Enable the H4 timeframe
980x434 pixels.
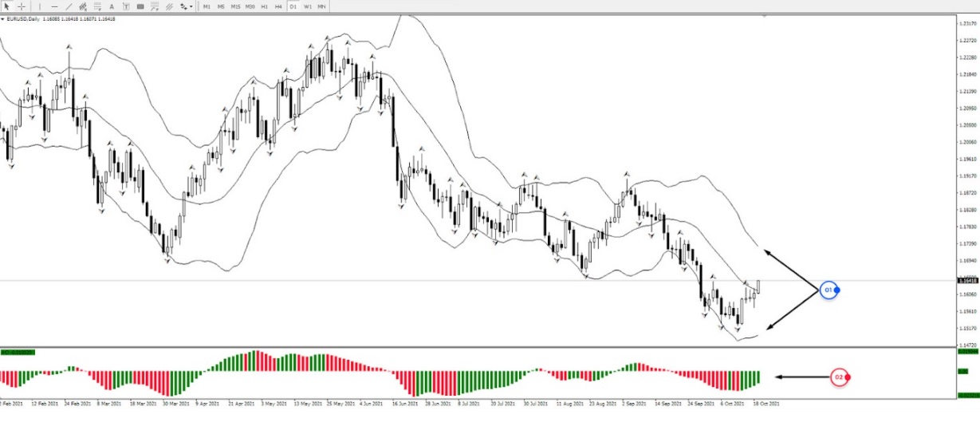tap(278, 6)
